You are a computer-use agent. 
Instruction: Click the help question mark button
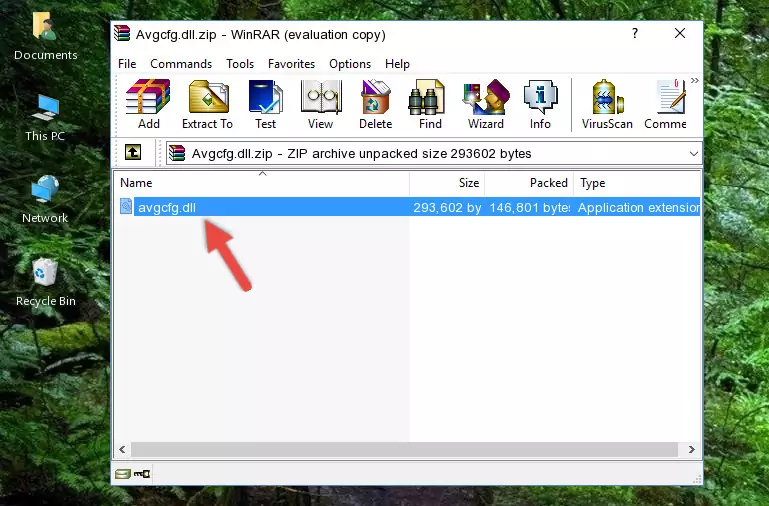coord(635,33)
